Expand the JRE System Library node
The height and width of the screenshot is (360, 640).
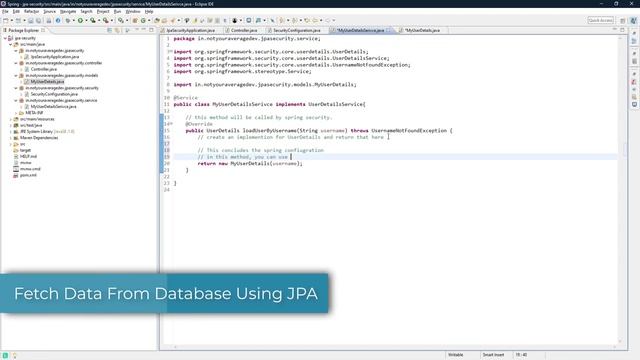pyautogui.click(x=11, y=131)
